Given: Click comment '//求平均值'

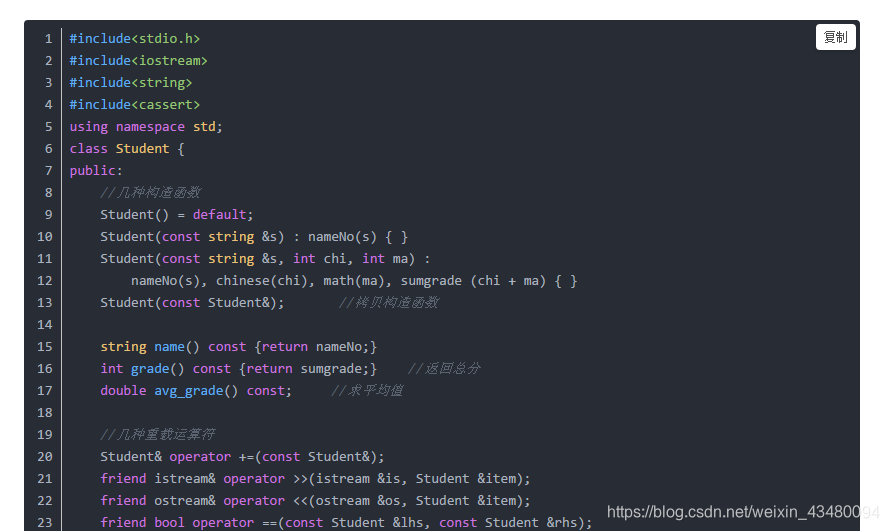Looking at the screenshot, I should [x=367, y=391].
